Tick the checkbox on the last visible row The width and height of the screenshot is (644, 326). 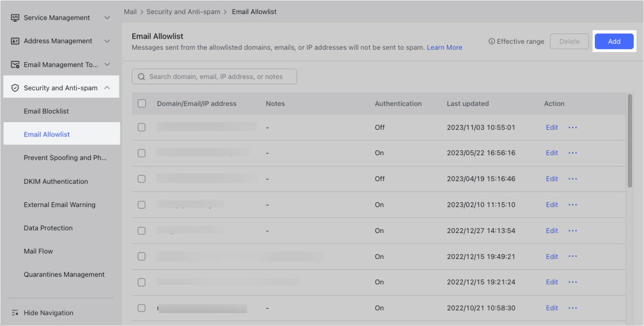pyautogui.click(x=142, y=308)
